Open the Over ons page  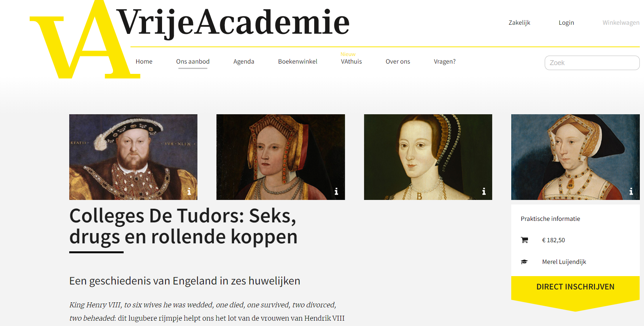(398, 61)
